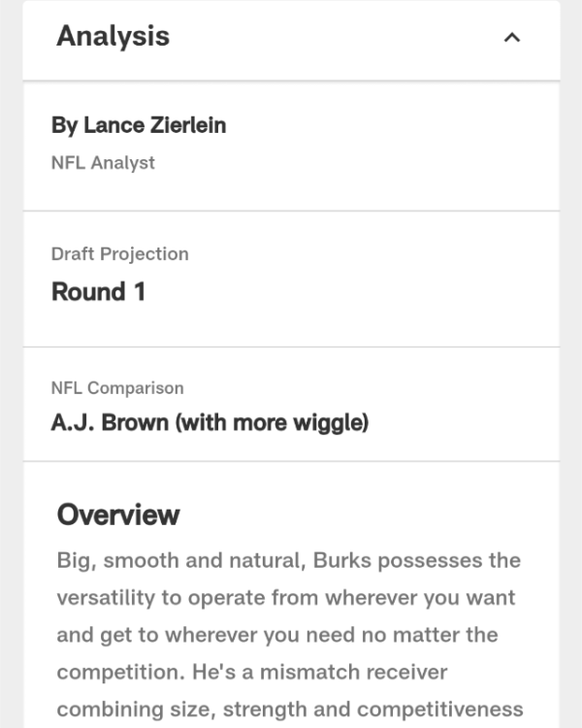This screenshot has width=582, height=728.
Task: Select the NFL Analyst subtitle
Action: point(103,163)
